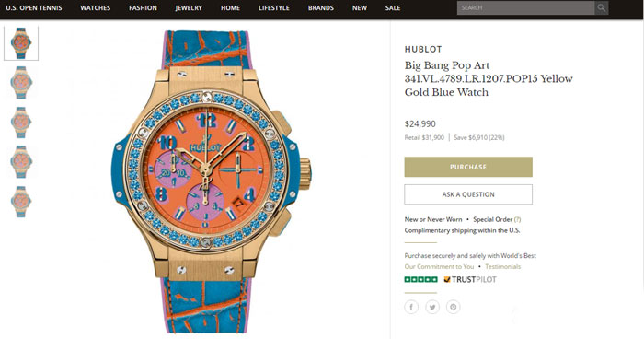Select the second watch thumbnail
This screenshot has height=339, width=644.
21,82
